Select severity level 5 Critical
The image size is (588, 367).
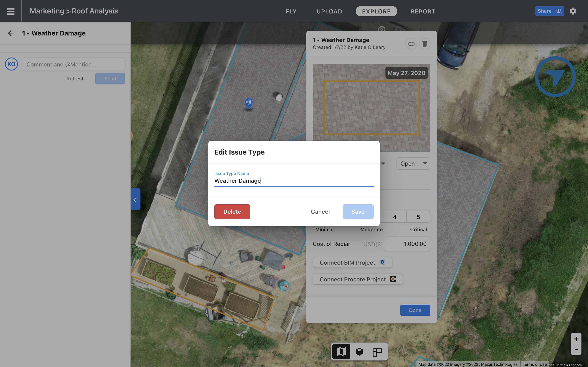click(418, 217)
